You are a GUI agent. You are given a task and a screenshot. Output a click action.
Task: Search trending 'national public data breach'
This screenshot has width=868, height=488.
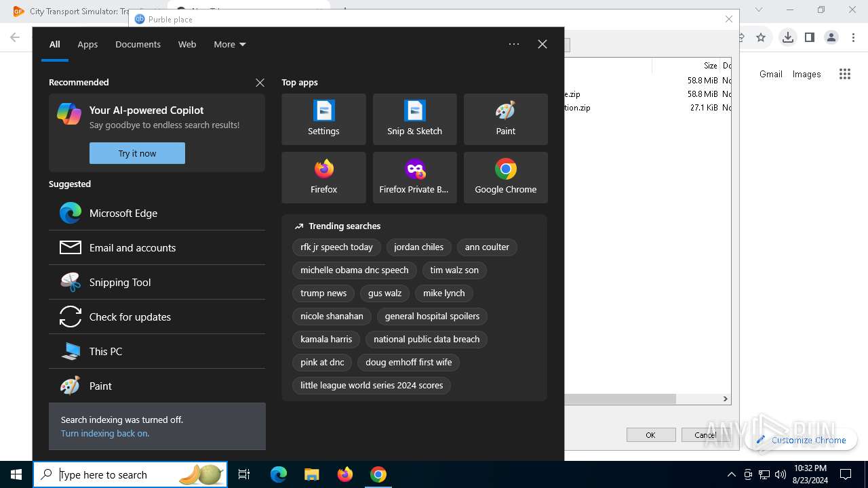pos(427,339)
